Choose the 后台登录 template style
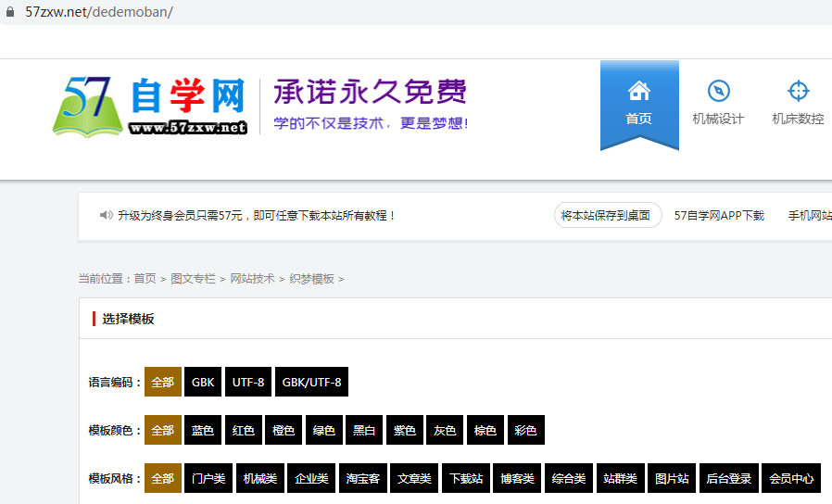Viewport: 832px width, 504px height. click(x=729, y=479)
